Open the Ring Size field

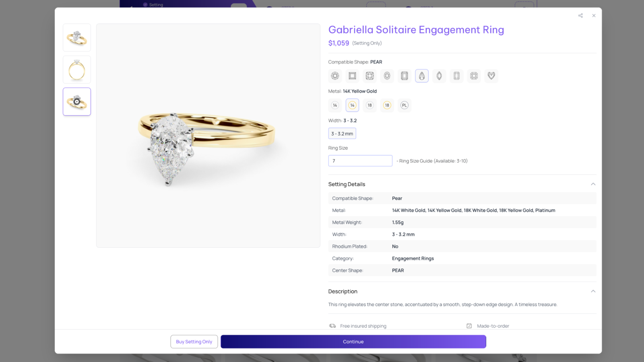tap(360, 161)
